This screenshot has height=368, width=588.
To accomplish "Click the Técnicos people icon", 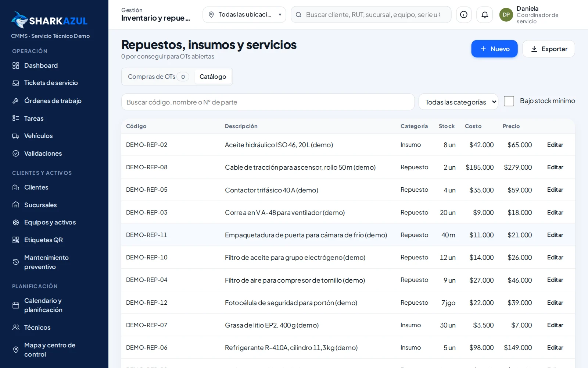I will coord(16,327).
